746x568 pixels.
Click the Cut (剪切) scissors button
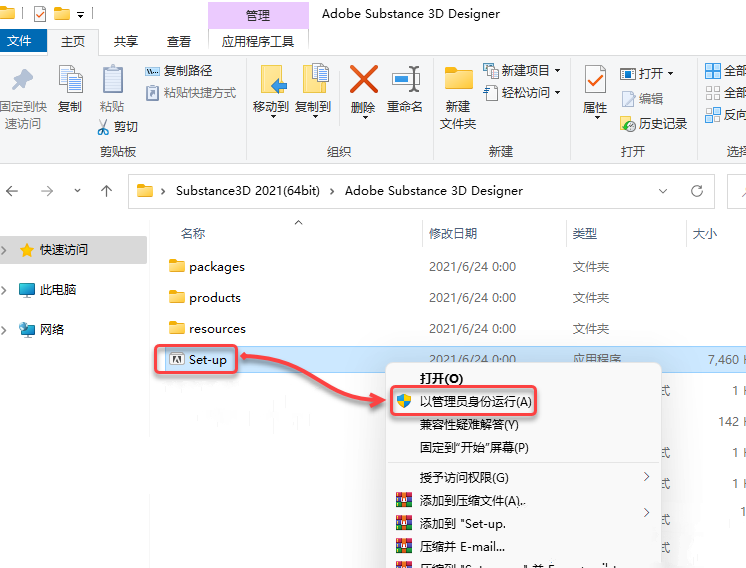click(118, 127)
